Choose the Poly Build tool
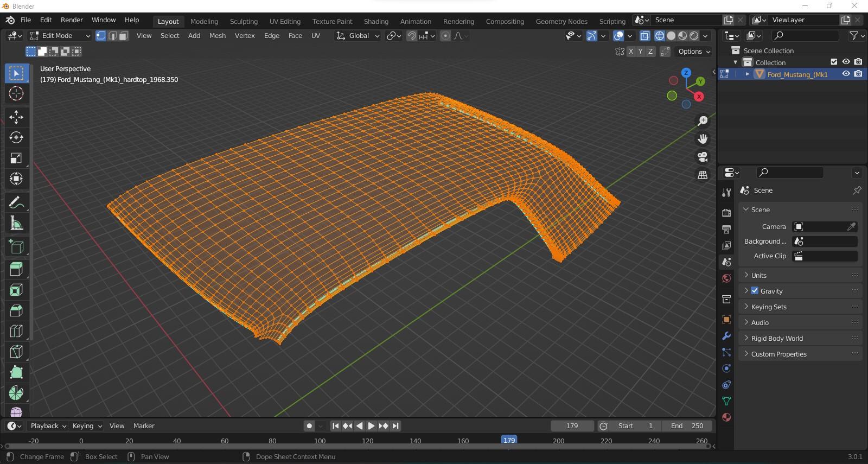 coord(16,372)
